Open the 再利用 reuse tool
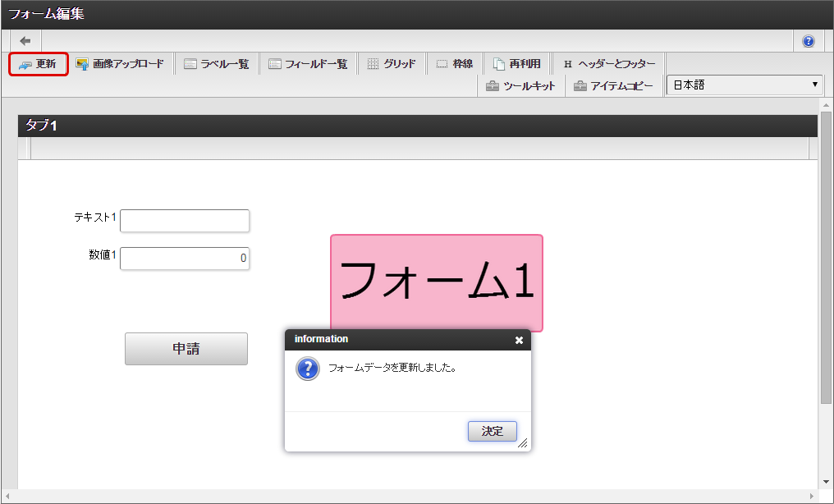 point(517,63)
